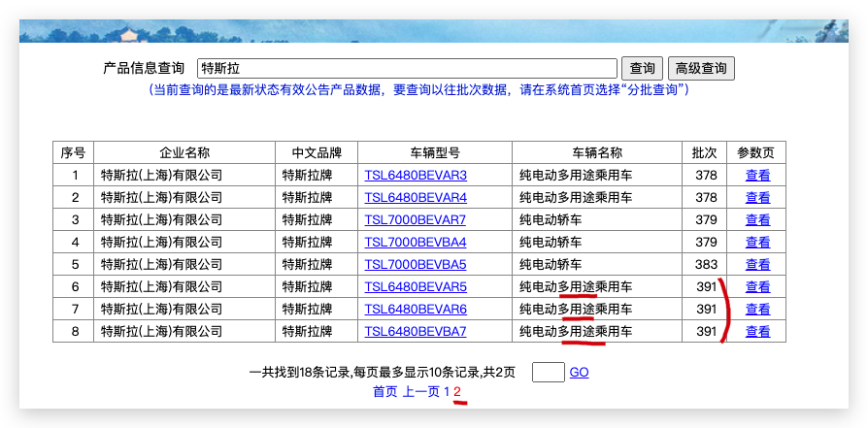Click 查看 for TSL6480BEVBA7 row
868x428 pixels.
[x=757, y=332]
